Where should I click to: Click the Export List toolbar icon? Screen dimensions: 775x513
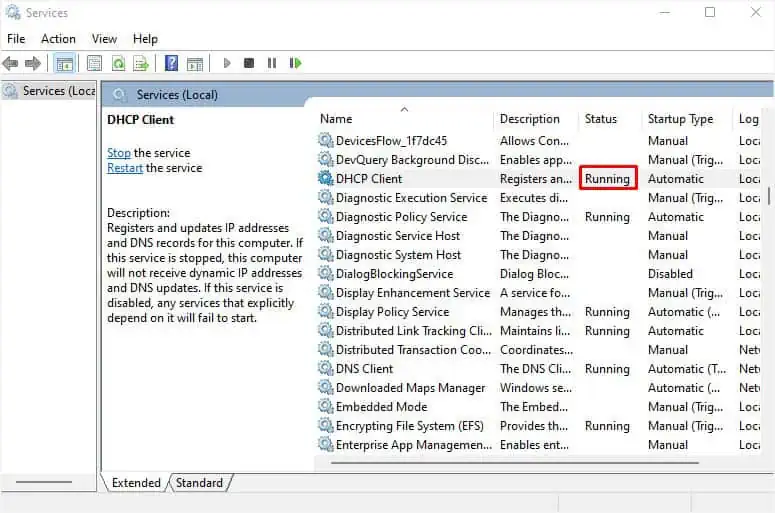[142, 63]
